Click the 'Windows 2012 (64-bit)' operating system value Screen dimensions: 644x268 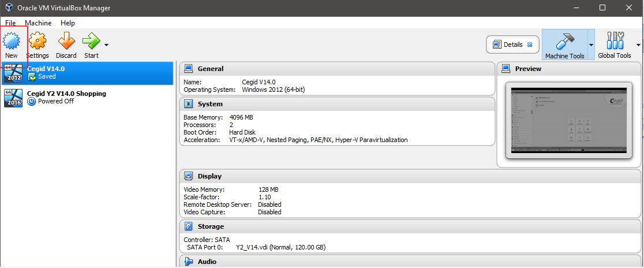273,90
